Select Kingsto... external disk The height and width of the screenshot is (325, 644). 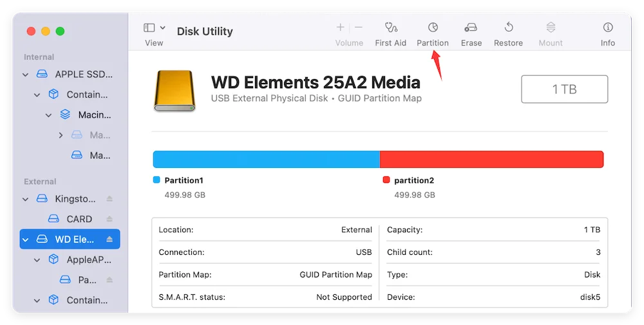[x=75, y=199]
